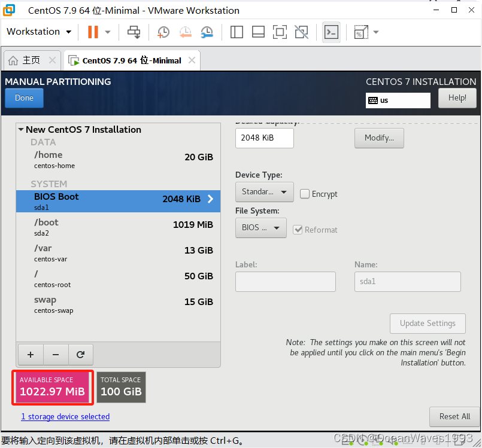
Task: Toggle the library sidebar panel icon
Action: tap(237, 32)
